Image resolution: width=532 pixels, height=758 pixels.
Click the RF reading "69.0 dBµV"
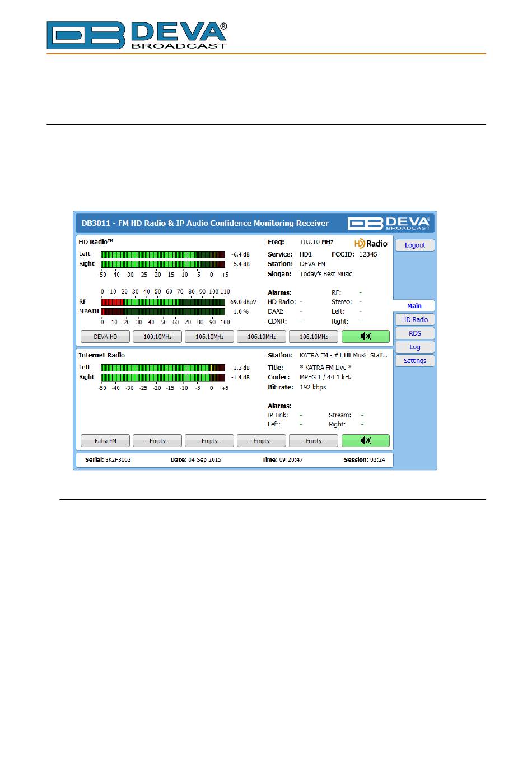point(243,302)
